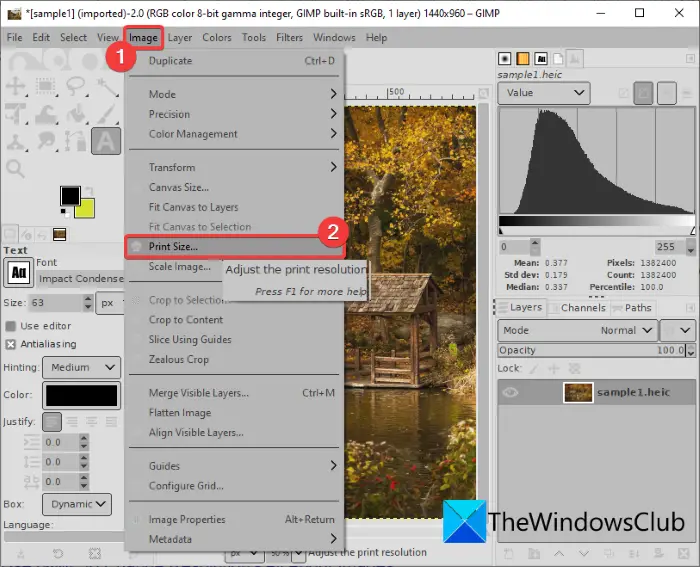Select the Free Select lasso tool
The image size is (700, 567).
point(76,86)
